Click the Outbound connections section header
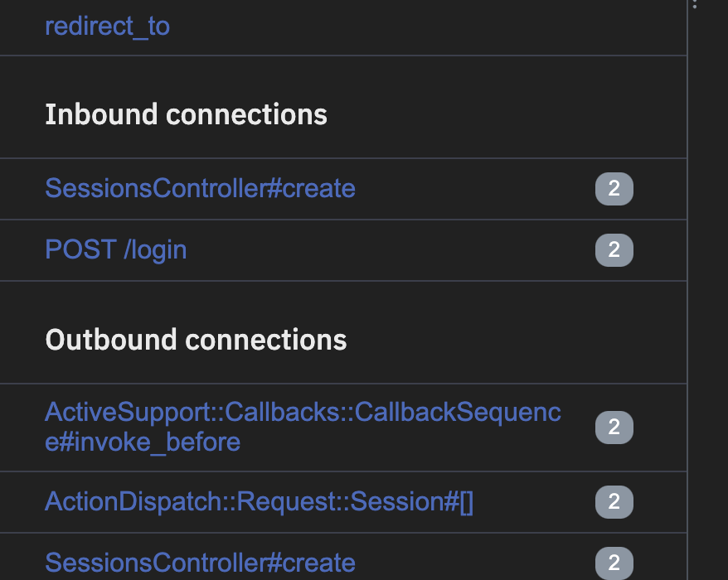 point(197,340)
